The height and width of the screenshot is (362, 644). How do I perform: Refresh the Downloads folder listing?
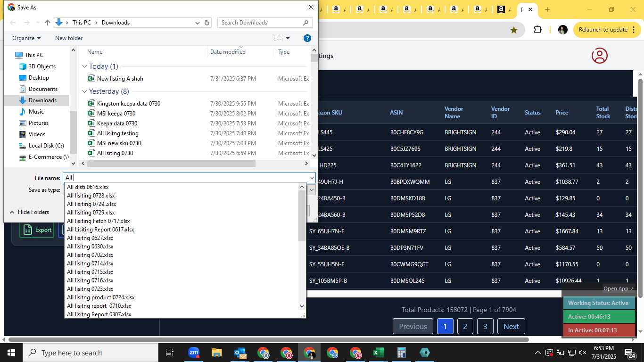tap(207, 23)
